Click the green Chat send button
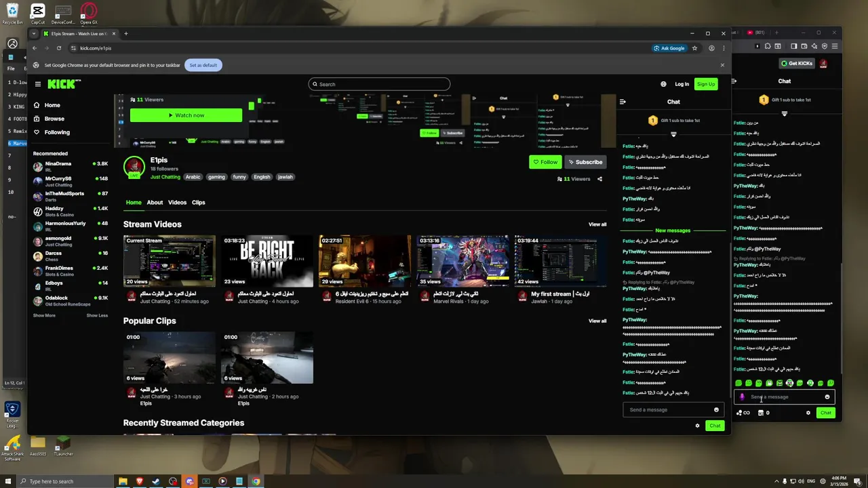Image resolution: width=868 pixels, height=488 pixels. pos(715,426)
